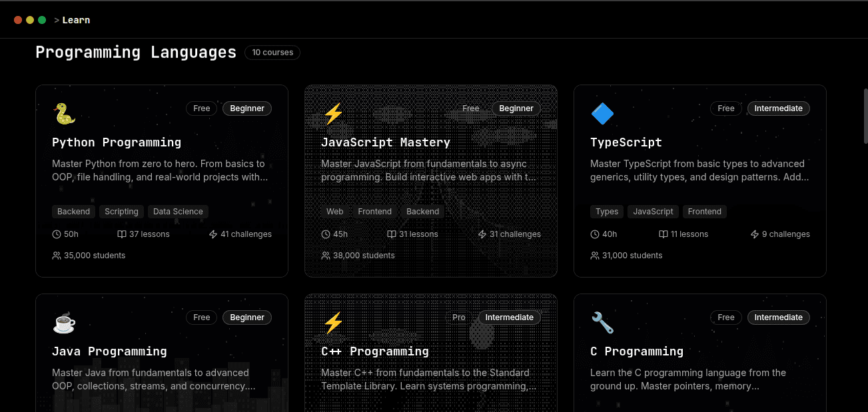Click the Python snake course icon
868x412 pixels.
click(64, 114)
